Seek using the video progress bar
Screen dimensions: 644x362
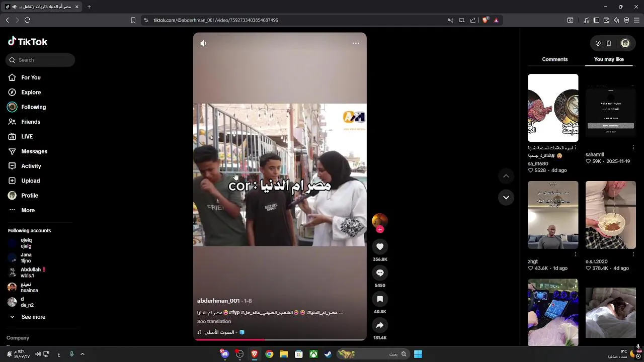click(280, 339)
